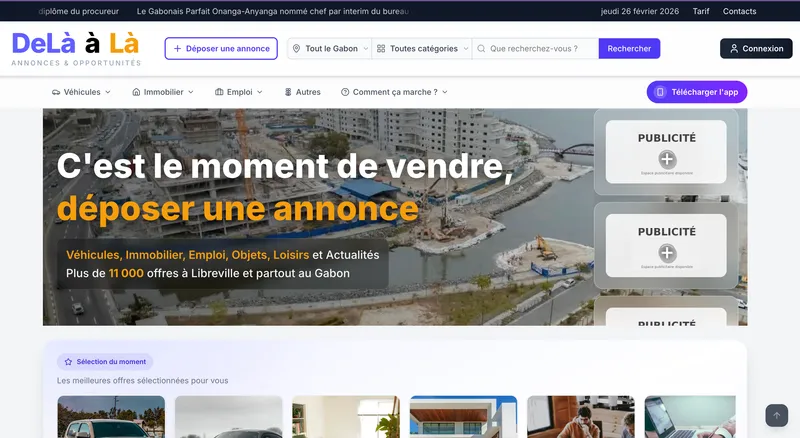The image size is (800, 438).
Task: Open the Contacts link
Action: click(x=739, y=11)
